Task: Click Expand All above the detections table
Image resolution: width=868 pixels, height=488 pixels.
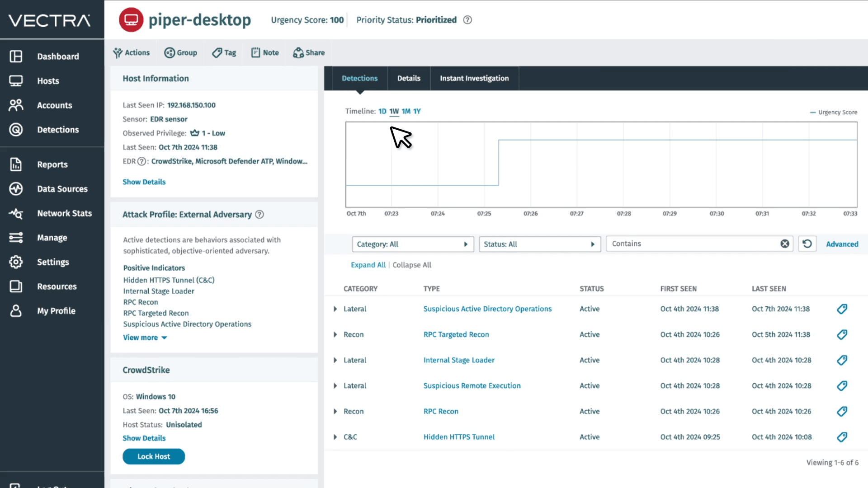Action: click(368, 265)
